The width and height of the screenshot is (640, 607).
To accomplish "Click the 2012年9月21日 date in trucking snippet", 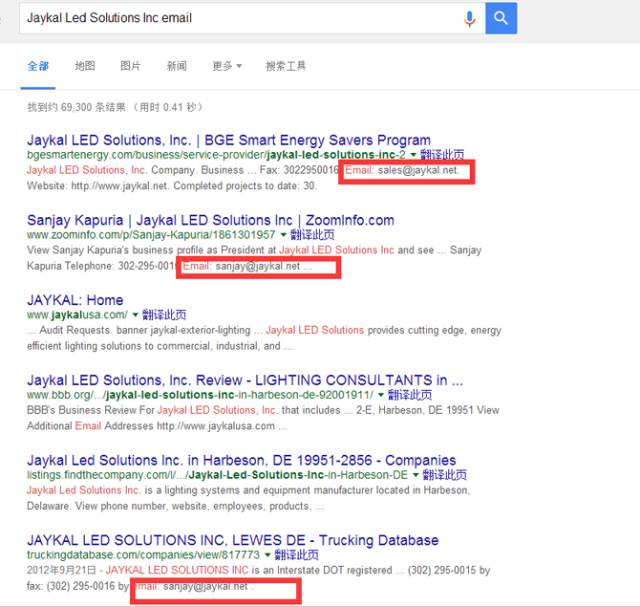I will pyautogui.click(x=62, y=570).
